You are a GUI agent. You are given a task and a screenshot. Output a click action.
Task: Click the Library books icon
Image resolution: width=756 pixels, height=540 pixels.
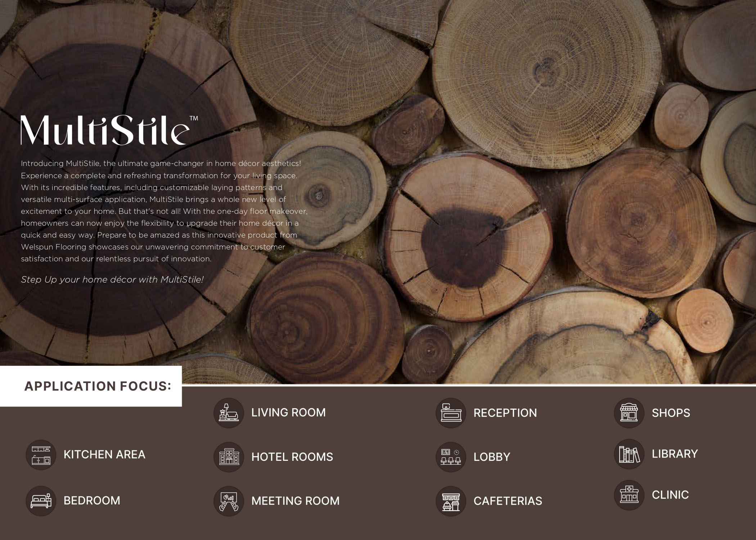(629, 454)
